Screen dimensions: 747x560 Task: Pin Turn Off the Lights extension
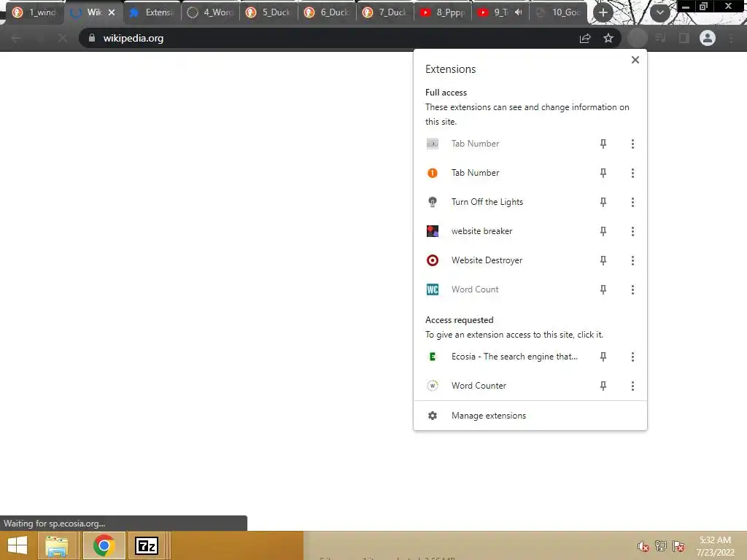coord(603,202)
